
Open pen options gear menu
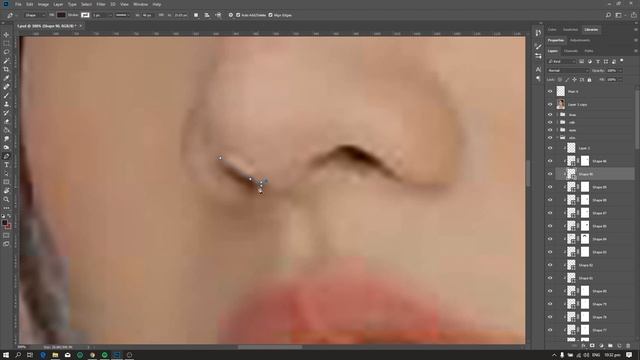point(231,15)
